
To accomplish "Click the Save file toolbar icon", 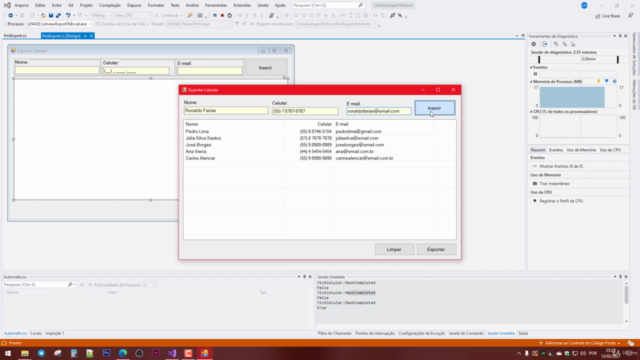I will tap(51, 16).
